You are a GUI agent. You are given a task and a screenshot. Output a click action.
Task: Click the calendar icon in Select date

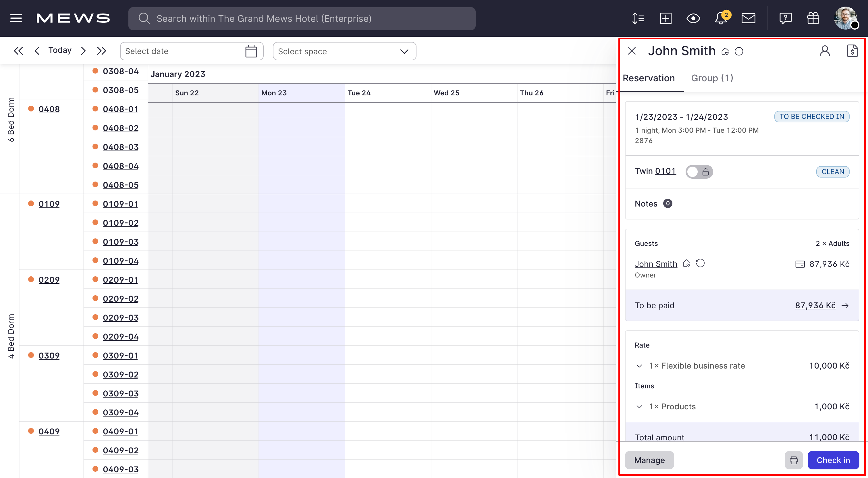tap(251, 51)
